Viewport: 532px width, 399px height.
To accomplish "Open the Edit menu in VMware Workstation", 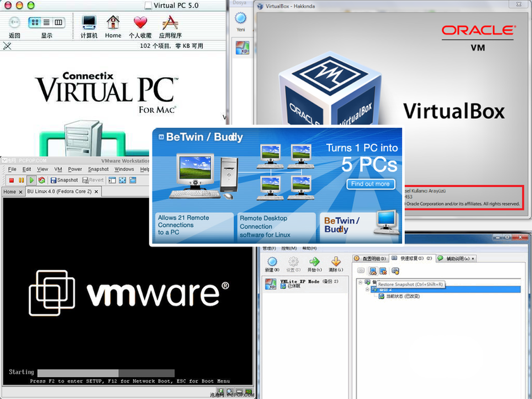I will pos(27,169).
